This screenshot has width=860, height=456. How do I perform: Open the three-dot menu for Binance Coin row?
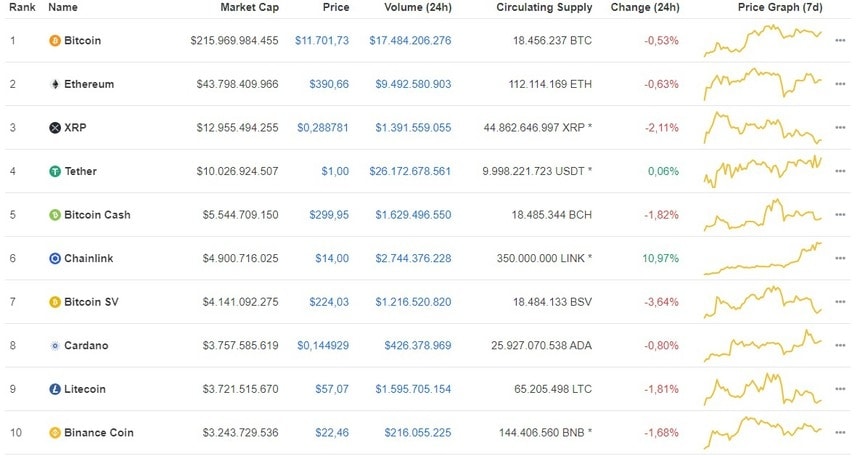tap(840, 432)
